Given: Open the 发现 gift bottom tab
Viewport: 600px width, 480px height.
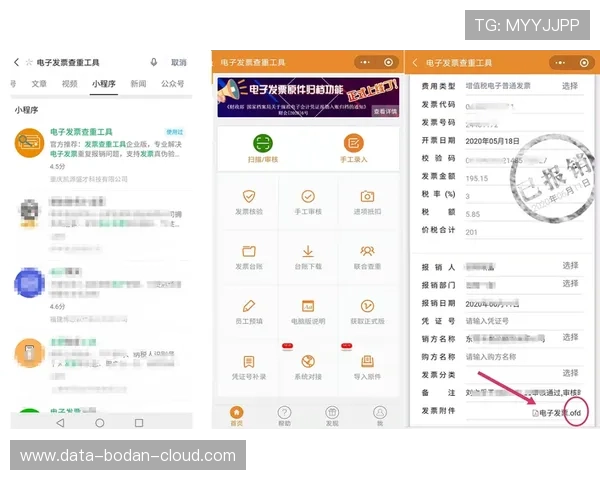Looking at the screenshot, I should [x=332, y=416].
